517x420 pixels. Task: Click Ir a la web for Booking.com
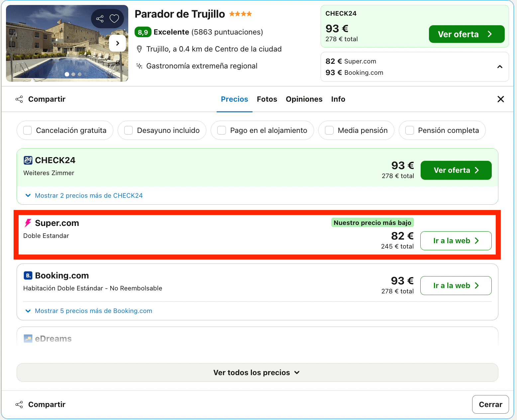456,285
